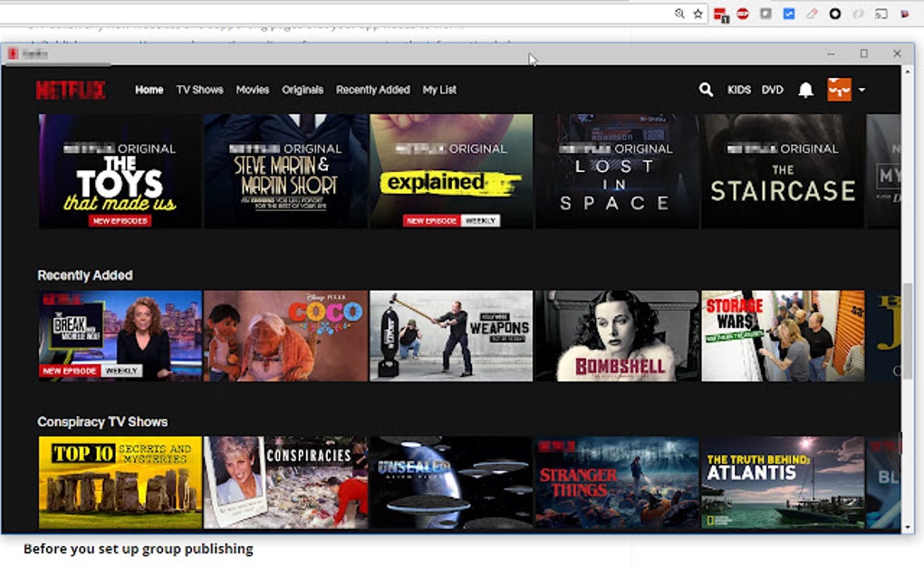Click the Chrome cast extension icon
The height and width of the screenshot is (578, 924).
(x=880, y=14)
